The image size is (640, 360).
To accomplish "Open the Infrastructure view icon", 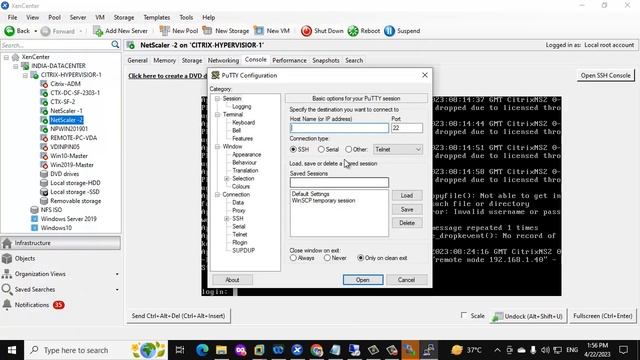I will coord(7,243).
